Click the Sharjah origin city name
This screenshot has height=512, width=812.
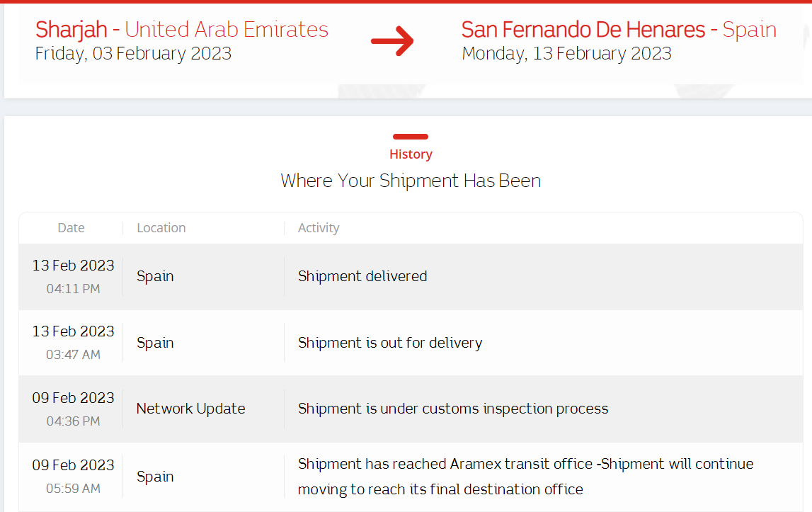[x=72, y=30]
